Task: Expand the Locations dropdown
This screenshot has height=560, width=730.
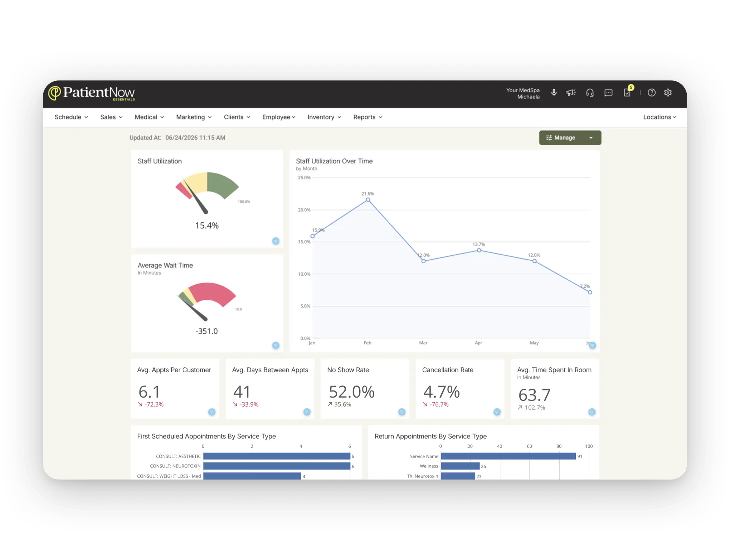Action: pos(660,117)
